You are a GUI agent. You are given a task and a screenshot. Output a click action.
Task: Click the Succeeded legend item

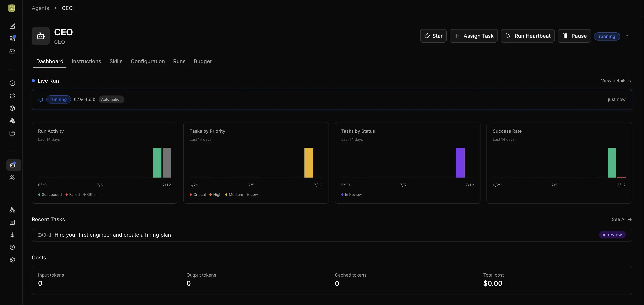[50, 194]
